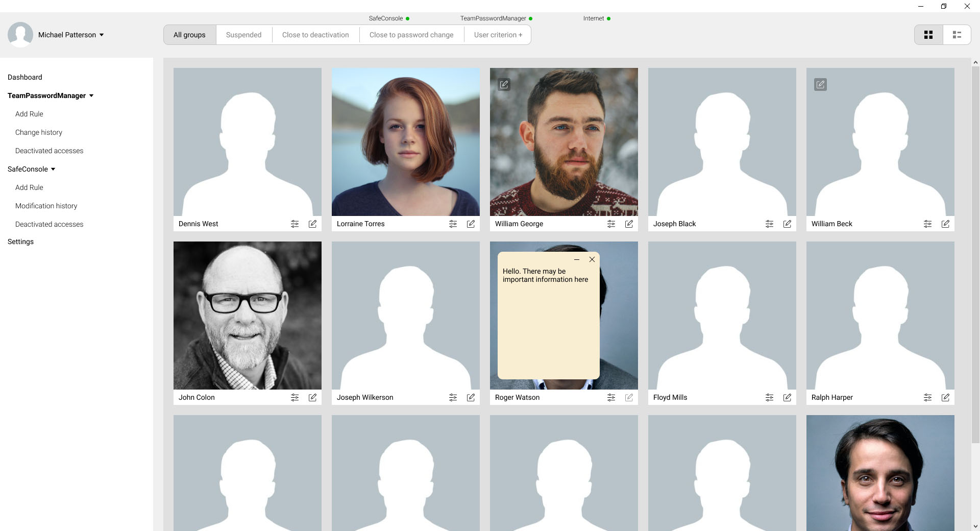
Task: Edit Floyd Mills's card
Action: click(x=787, y=397)
